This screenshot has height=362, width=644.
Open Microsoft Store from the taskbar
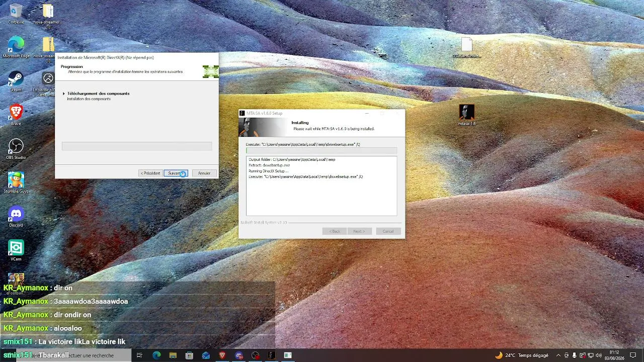(x=189, y=355)
